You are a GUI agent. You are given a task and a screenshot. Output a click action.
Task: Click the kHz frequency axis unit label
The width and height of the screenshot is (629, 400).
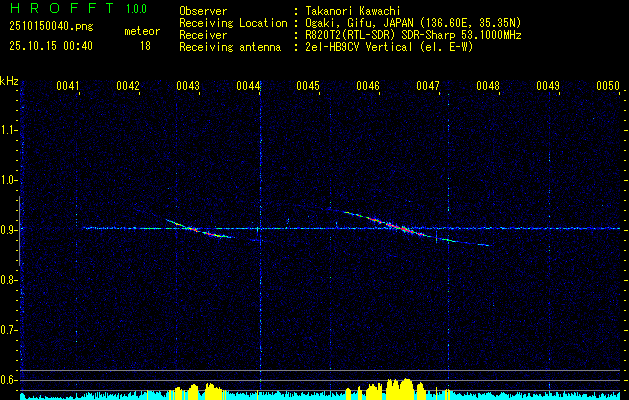(9, 81)
